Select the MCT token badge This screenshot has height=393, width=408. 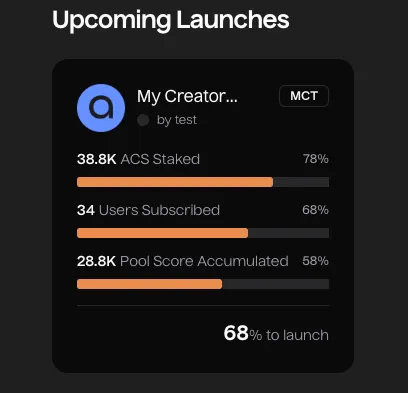pyautogui.click(x=304, y=96)
